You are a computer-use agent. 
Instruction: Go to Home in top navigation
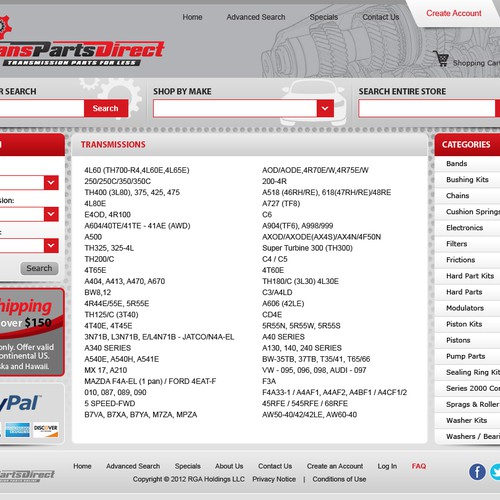tap(192, 17)
